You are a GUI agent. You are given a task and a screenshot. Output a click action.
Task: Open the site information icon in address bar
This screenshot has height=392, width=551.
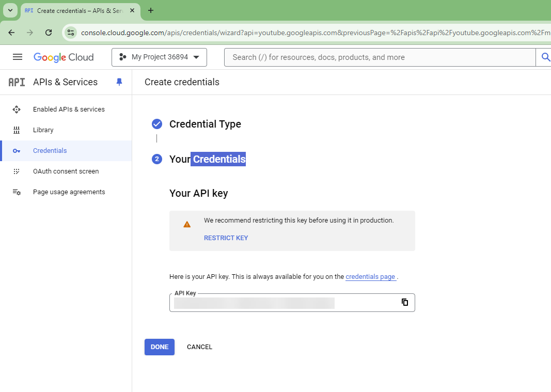coord(71,33)
